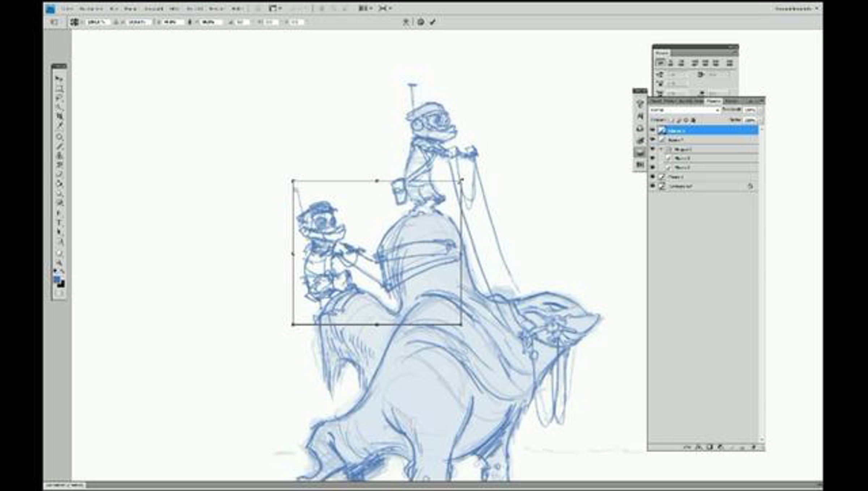The width and height of the screenshot is (868, 491).
Task: Select the Blur tool
Action: pos(59,193)
